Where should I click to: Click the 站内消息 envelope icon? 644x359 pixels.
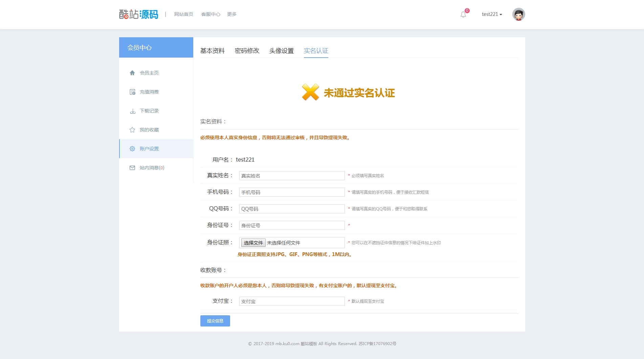[x=132, y=168]
